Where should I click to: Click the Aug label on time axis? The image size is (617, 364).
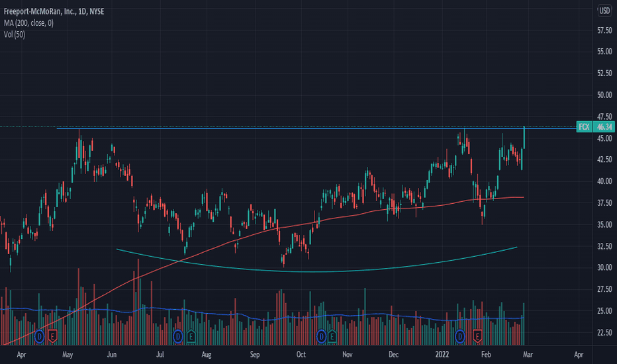tap(206, 355)
